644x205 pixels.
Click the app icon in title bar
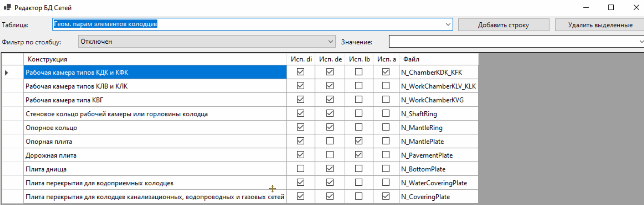[x=7, y=7]
